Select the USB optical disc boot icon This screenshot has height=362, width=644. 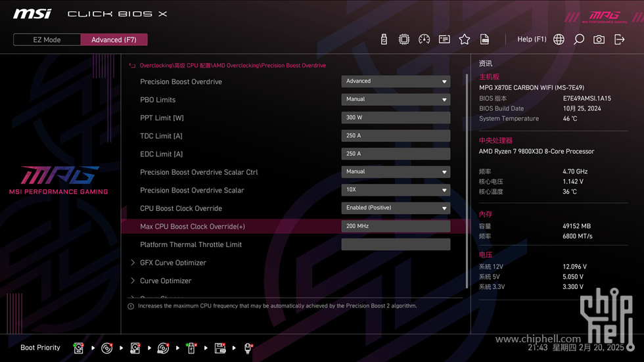coord(163,348)
